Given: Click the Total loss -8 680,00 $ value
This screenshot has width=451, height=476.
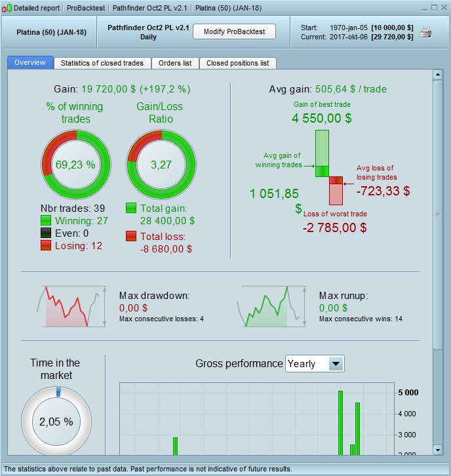Looking at the screenshot, I should click(166, 249).
